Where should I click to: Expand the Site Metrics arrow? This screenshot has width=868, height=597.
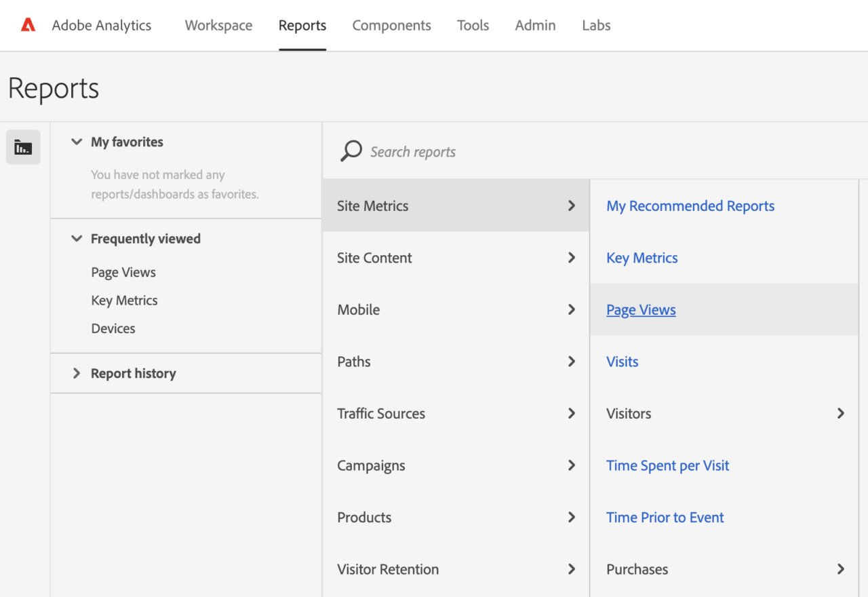pos(572,206)
